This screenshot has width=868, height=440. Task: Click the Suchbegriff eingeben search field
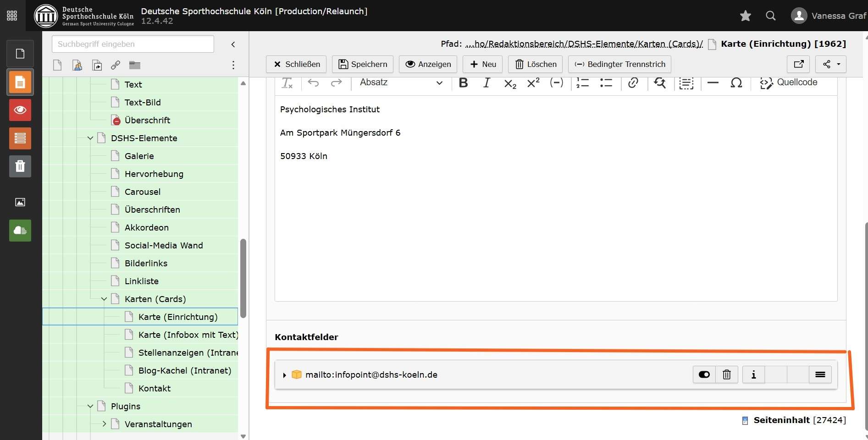[133, 44]
